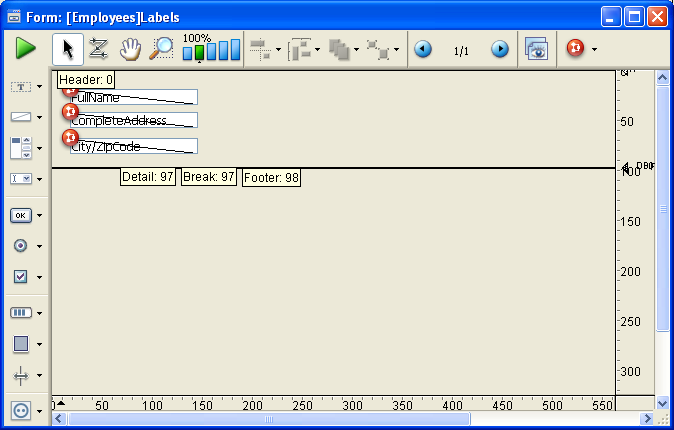Image resolution: width=674 pixels, height=430 pixels.
Task: Select the checkbox object tool
Action: [21, 276]
